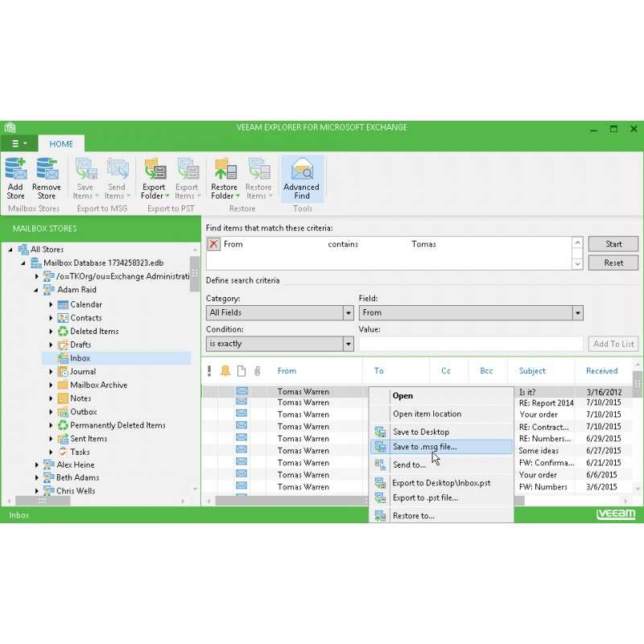Click the Save Items ribbon icon
Image resolution: width=644 pixels, height=644 pixels.
85,169
